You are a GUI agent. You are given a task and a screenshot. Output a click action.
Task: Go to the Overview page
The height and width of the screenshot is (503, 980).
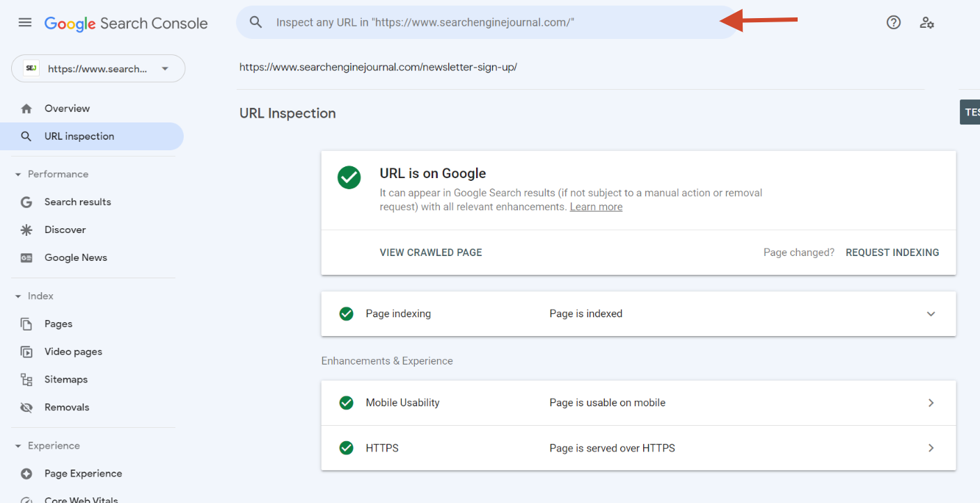pos(67,108)
